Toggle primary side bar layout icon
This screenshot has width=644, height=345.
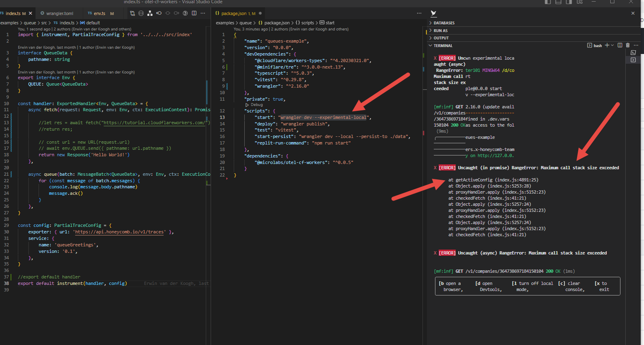point(548,2)
